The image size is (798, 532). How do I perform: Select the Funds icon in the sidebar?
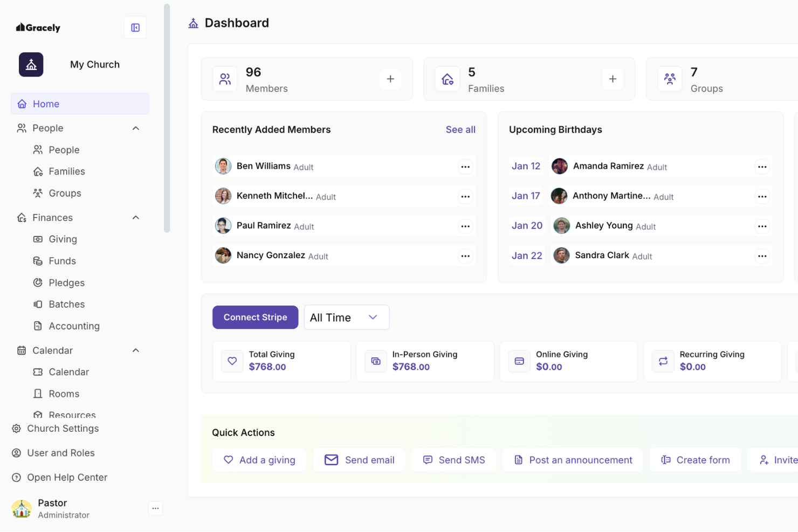[38, 260]
